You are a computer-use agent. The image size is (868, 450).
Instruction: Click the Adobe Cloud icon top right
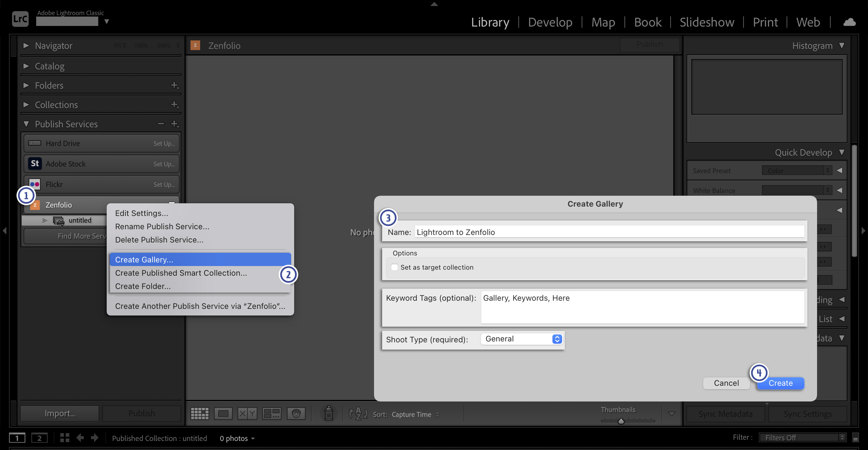[850, 22]
